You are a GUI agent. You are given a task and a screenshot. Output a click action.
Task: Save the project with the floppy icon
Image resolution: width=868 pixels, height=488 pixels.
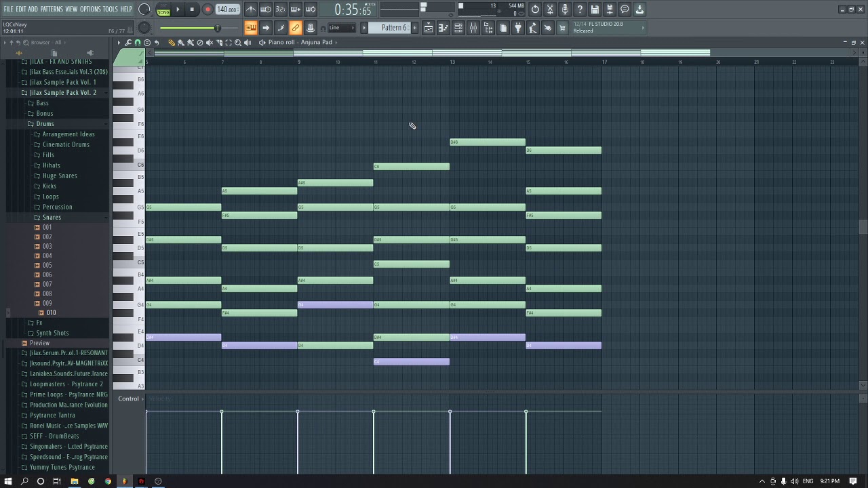pos(595,9)
